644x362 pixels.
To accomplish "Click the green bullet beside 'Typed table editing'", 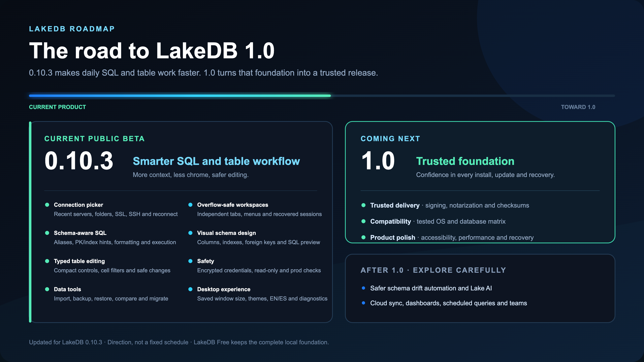I will [x=47, y=261].
